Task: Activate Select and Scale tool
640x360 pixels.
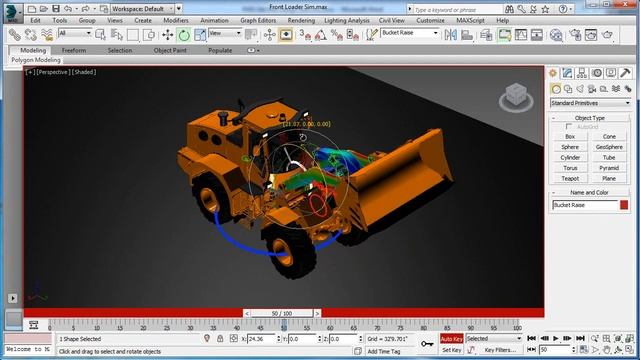Action: point(200,35)
